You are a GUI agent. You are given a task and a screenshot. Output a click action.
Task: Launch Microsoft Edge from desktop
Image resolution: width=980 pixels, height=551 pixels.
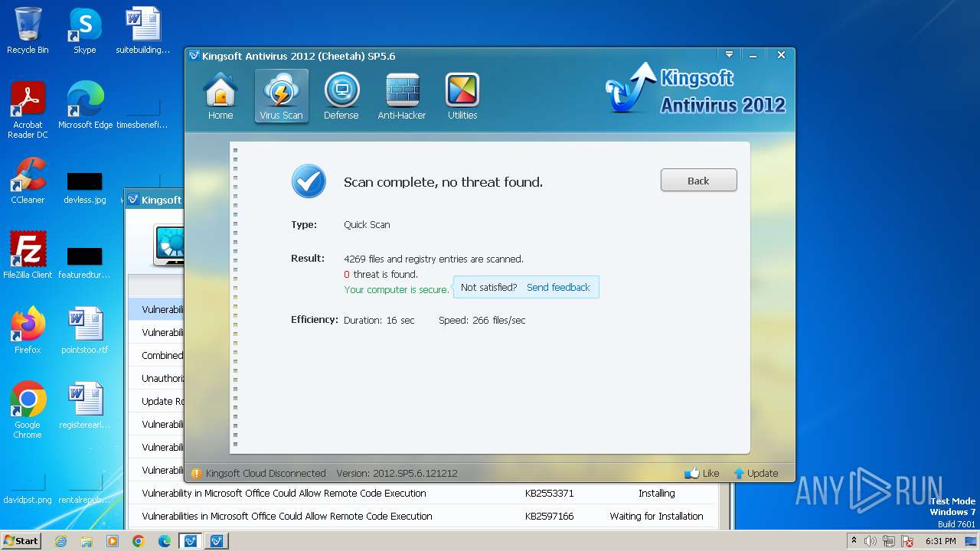(x=85, y=106)
